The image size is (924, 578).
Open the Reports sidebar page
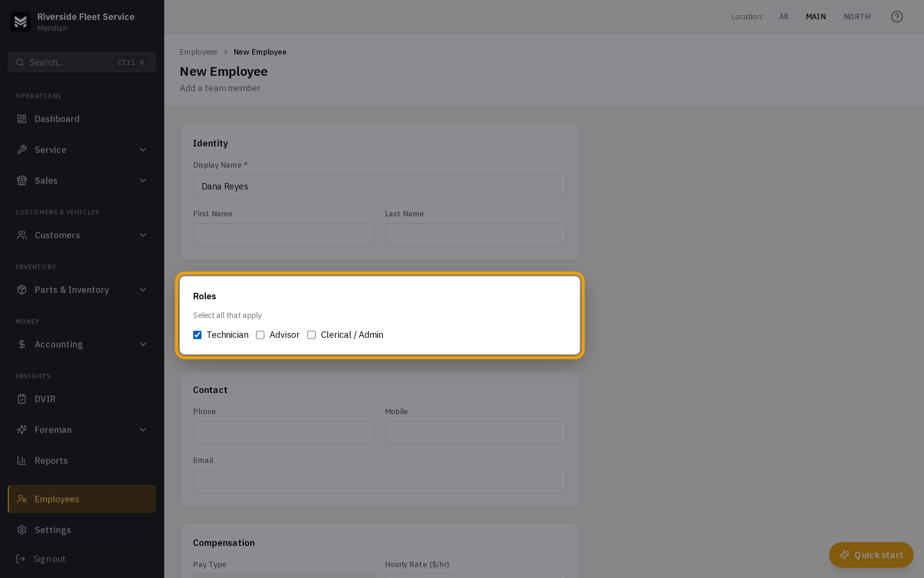click(x=82, y=461)
